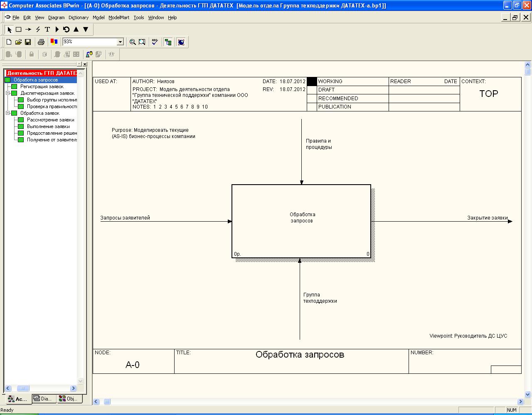Click the ModelMart Connection Manager icon
Image resolution: width=532 pixels, height=415 pixels.
[x=89, y=54]
